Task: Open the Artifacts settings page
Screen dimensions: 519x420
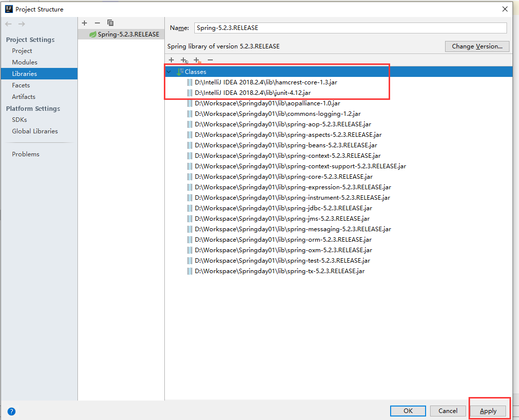Action: pyautogui.click(x=23, y=97)
